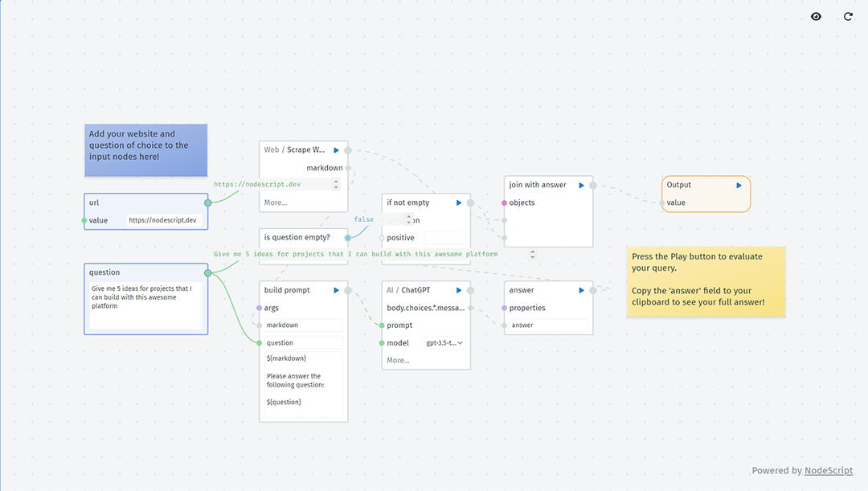The image size is (868, 491).
Task: Click stepper arrows beside nodescript.dev url
Action: 335,184
